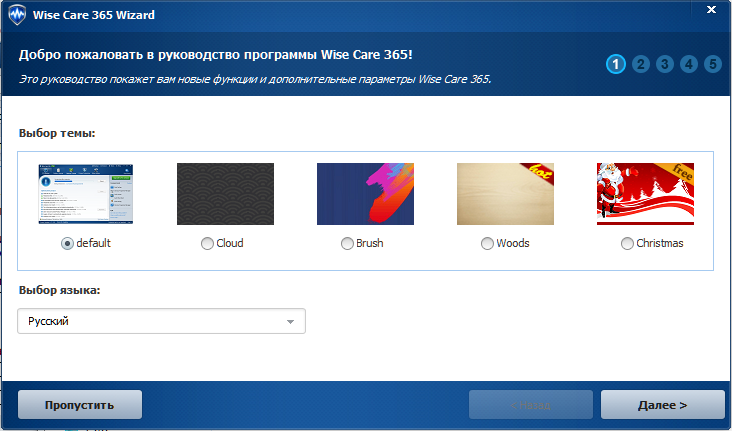Image resolution: width=732 pixels, height=431 pixels.
Task: Choose the Brush theme radio button
Action: 347,243
